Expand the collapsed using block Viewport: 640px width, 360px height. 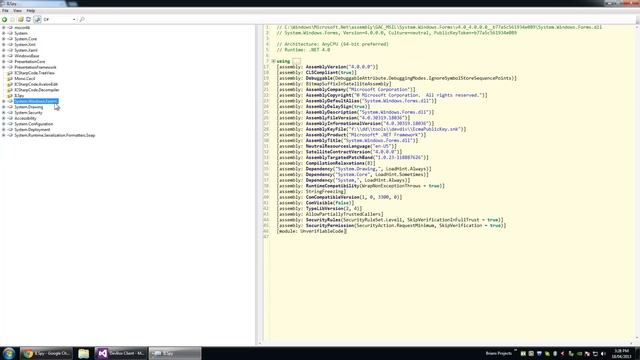[273, 61]
